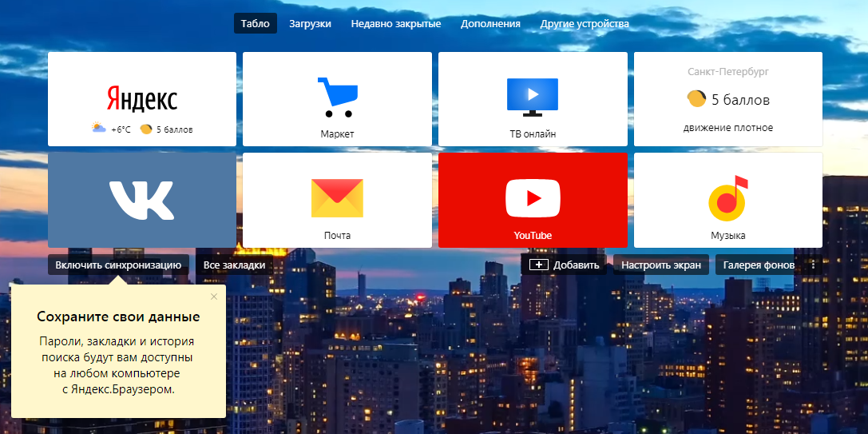Open the Загрузки tab
This screenshot has width=868, height=434.
pos(310,24)
